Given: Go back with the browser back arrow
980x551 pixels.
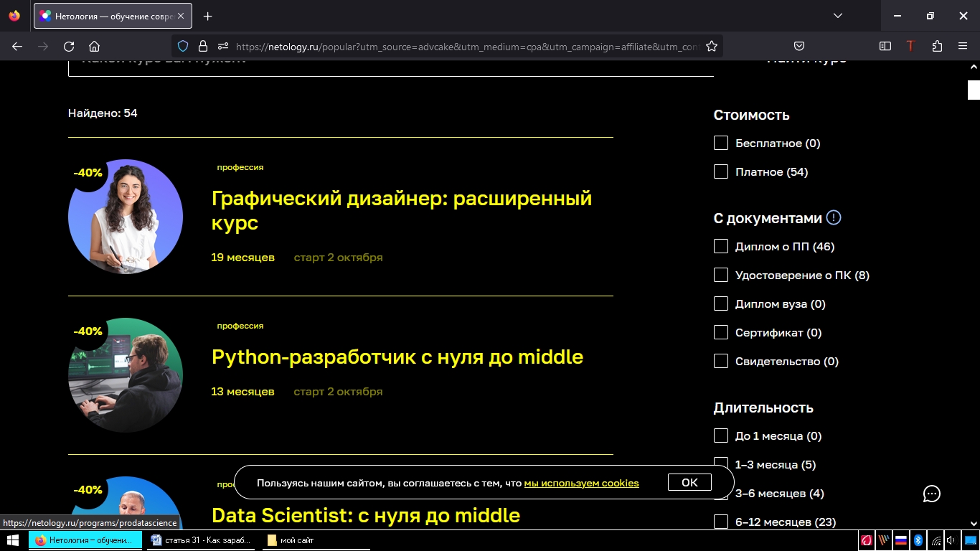Looking at the screenshot, I should tap(17, 46).
